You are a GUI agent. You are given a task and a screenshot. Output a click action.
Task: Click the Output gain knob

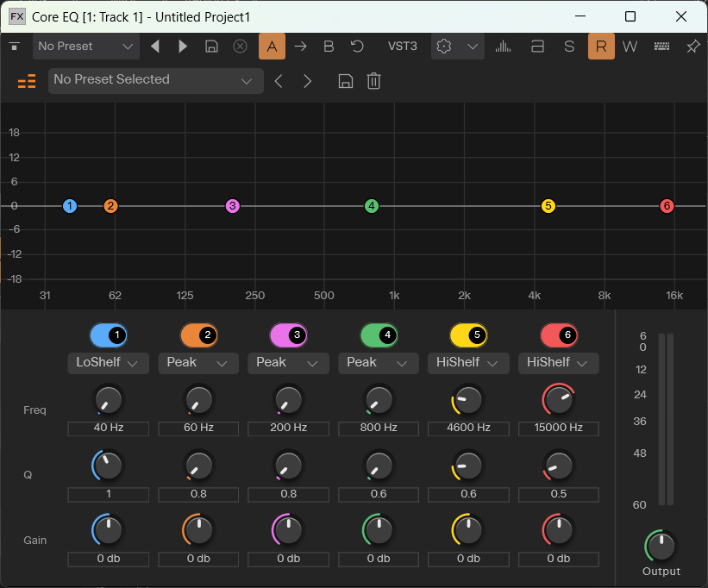tap(661, 546)
